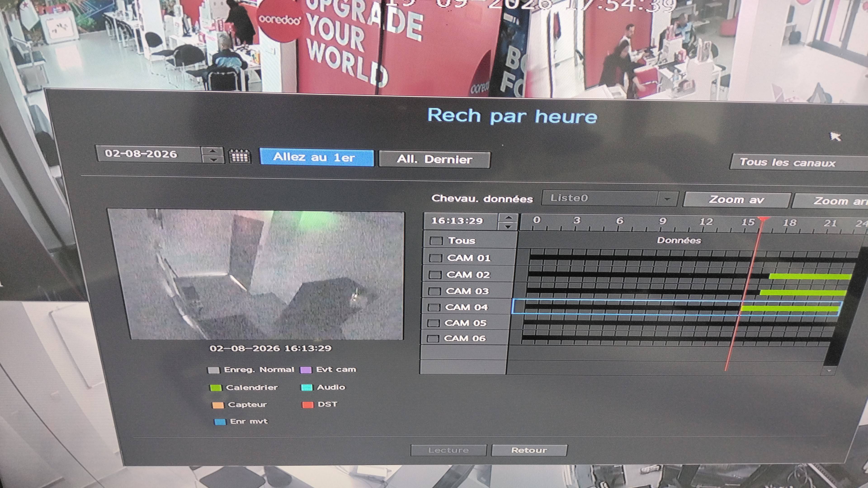The image size is (868, 488).
Task: Open the calendar date picker icon
Action: (x=240, y=157)
